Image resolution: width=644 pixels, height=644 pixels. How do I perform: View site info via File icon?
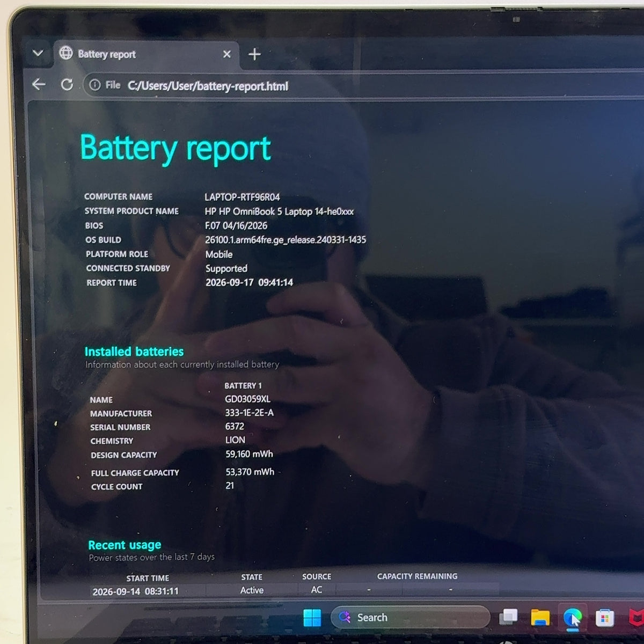tap(105, 85)
